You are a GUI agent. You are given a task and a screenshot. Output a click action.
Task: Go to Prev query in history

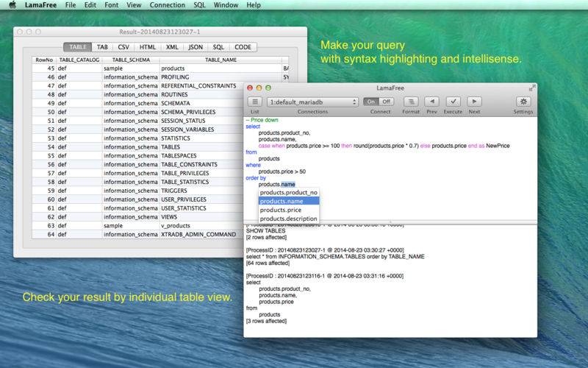click(431, 102)
